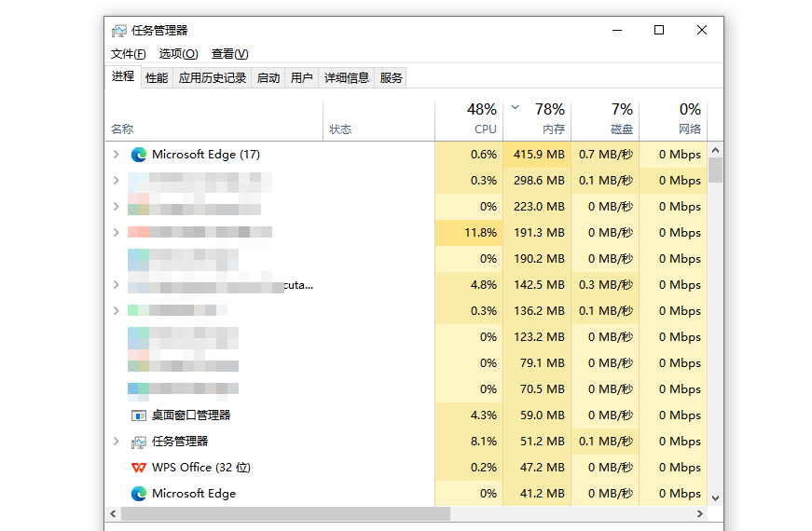This screenshot has width=812, height=531.
Task: Click the sort arrow above 78% memory
Action: click(x=516, y=108)
